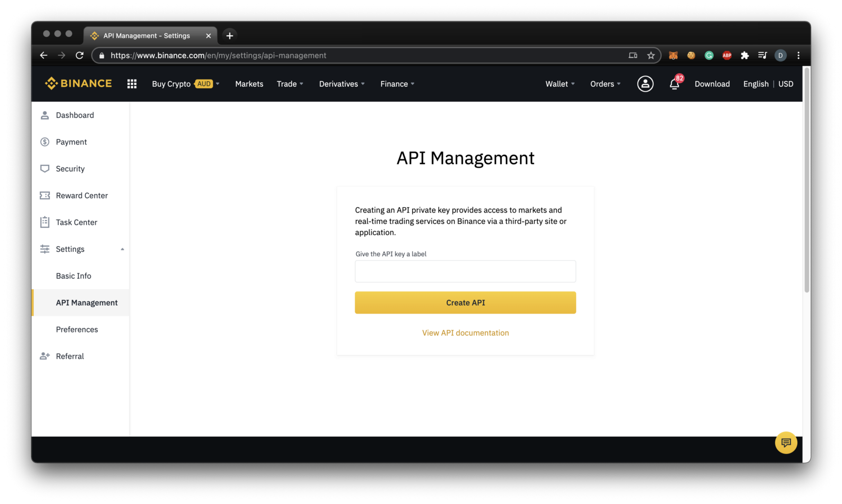Select the API Management browser tab
This screenshot has width=842, height=504.
pyautogui.click(x=146, y=35)
